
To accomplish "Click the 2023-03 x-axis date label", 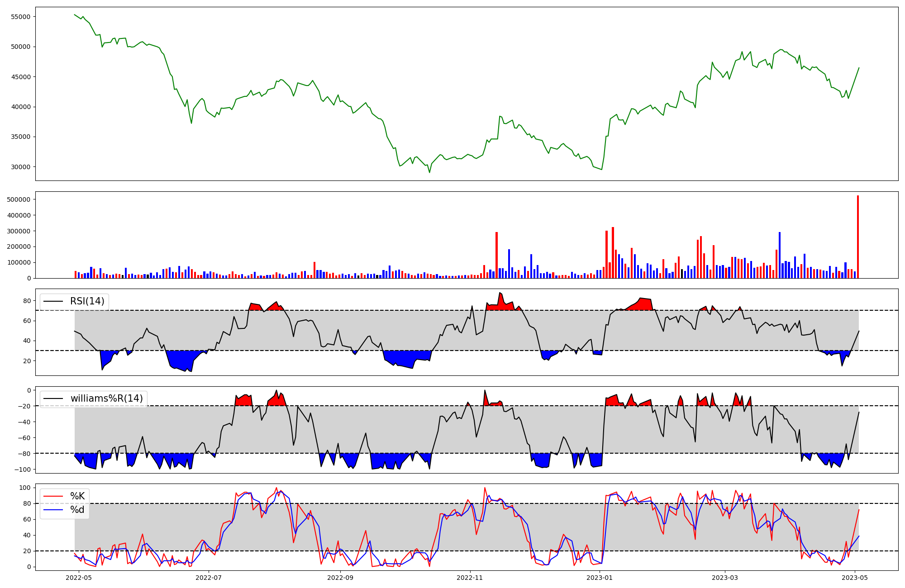I will pos(725,577).
